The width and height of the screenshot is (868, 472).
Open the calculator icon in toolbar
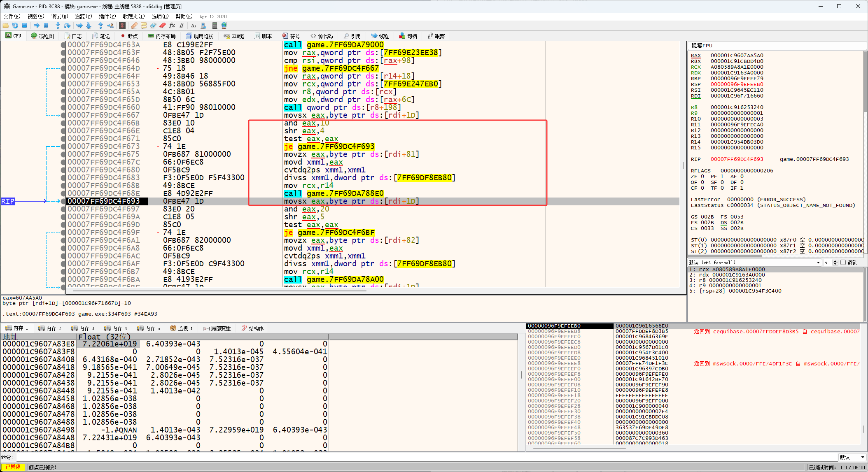click(214, 26)
